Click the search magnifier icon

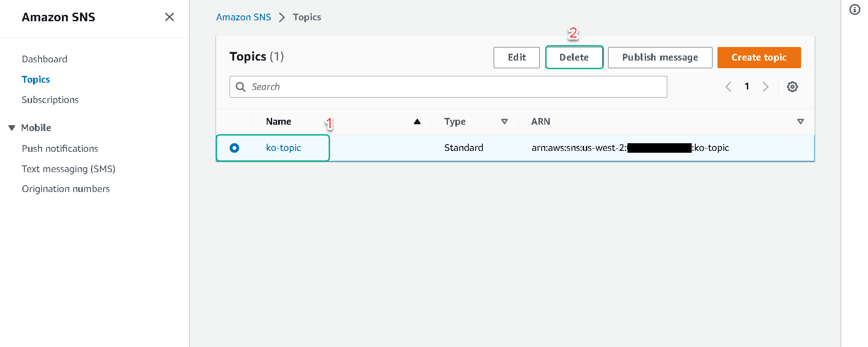pyautogui.click(x=241, y=87)
